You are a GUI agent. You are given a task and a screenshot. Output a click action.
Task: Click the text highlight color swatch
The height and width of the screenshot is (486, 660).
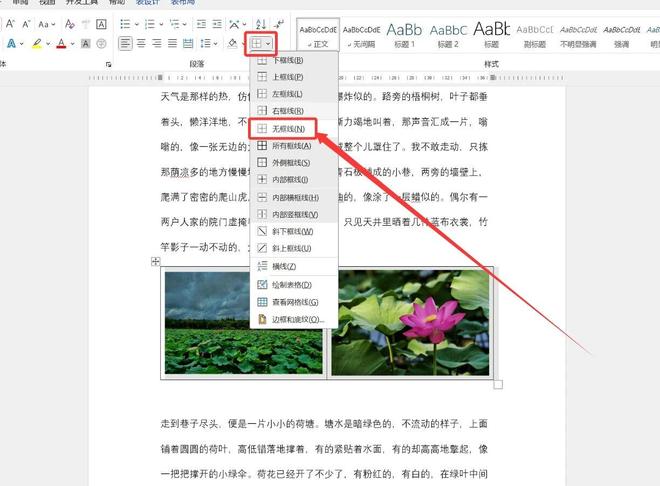(36, 44)
